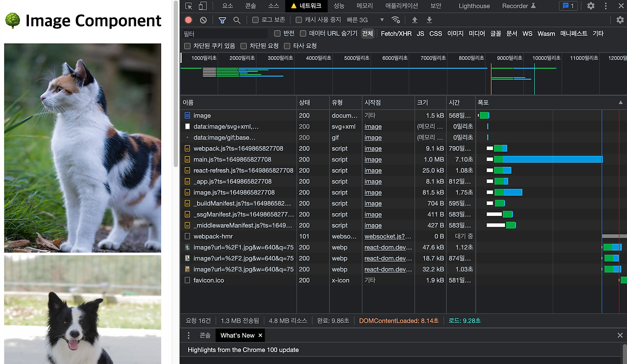This screenshot has width=627, height=364.
Task: Open the 성능 tab
Action: [x=339, y=6]
